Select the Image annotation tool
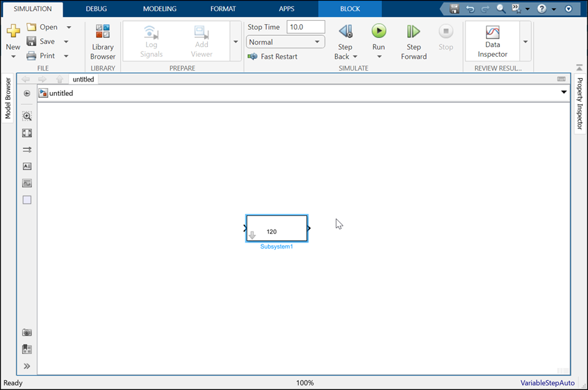The height and width of the screenshot is (390, 588). (27, 183)
